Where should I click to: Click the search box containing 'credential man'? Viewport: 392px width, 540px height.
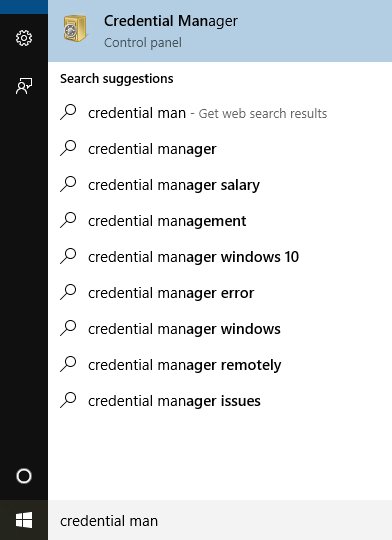coord(220,520)
